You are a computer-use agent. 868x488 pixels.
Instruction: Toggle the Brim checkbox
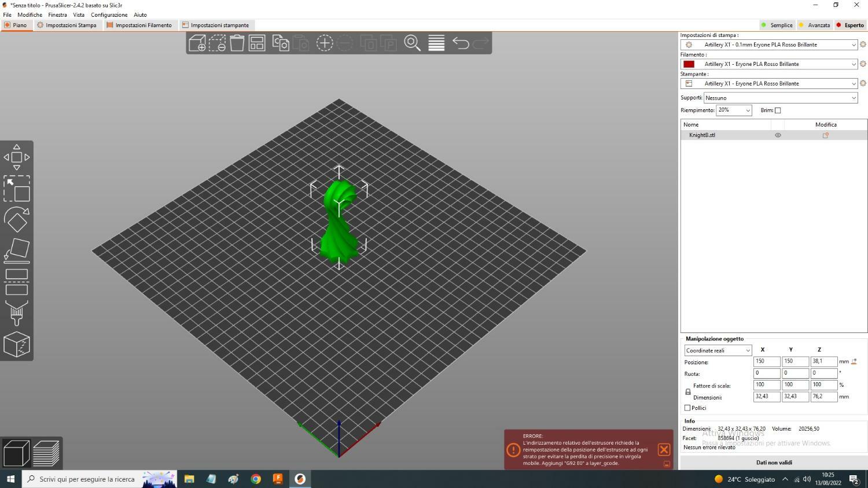tap(778, 110)
